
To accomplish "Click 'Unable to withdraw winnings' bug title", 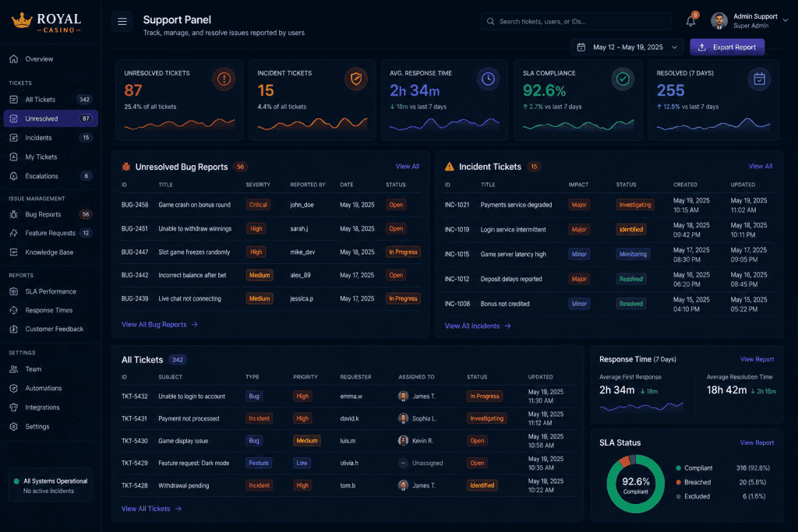I will coord(195,229).
